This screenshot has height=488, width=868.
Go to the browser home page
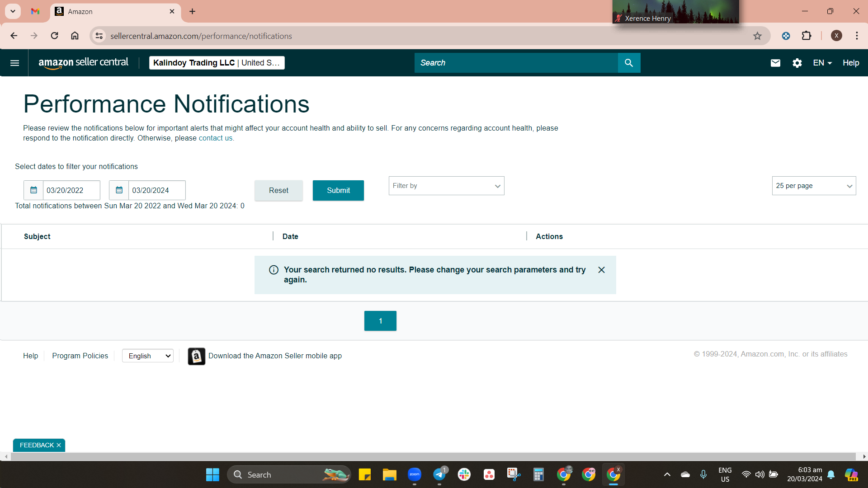[75, 36]
